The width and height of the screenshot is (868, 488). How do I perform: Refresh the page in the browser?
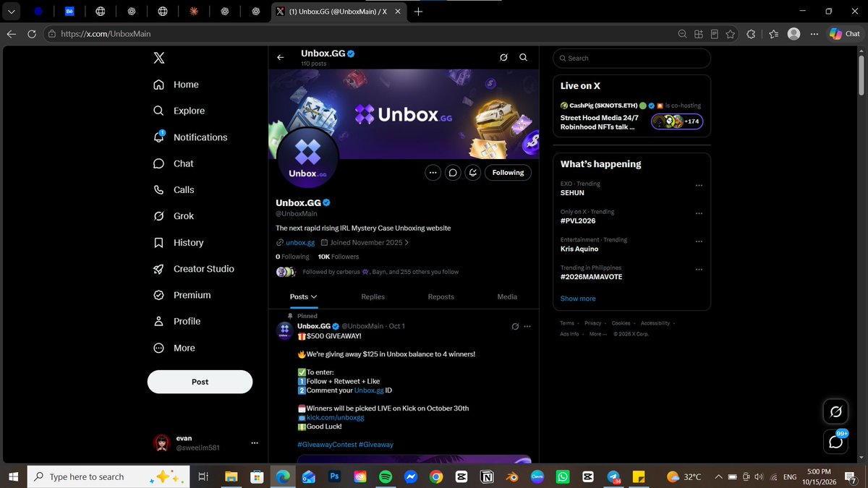coord(31,33)
